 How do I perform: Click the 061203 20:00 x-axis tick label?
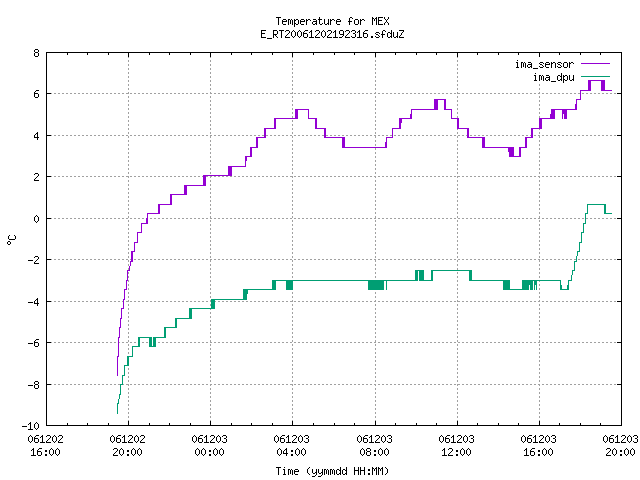click(x=620, y=446)
